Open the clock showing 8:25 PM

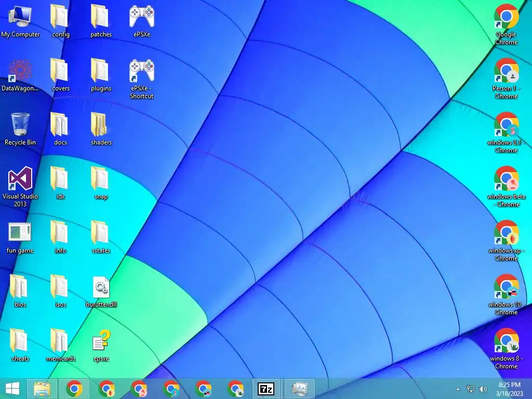pyautogui.click(x=509, y=389)
